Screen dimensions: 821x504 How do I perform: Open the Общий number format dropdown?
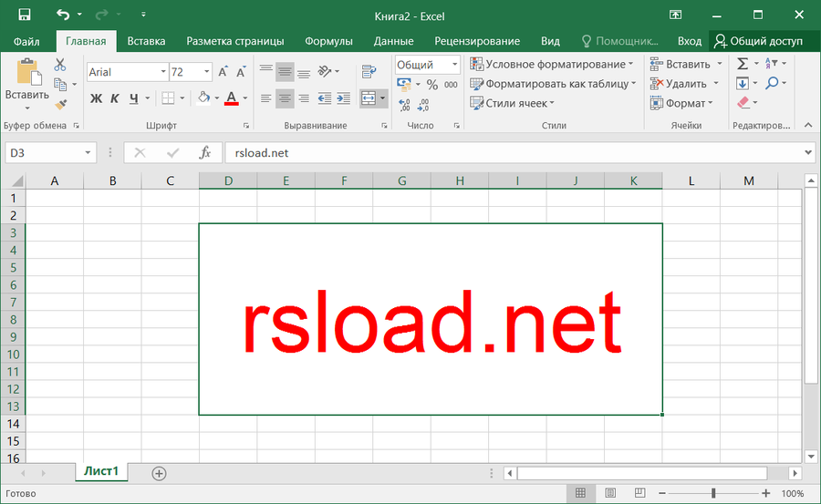point(454,65)
